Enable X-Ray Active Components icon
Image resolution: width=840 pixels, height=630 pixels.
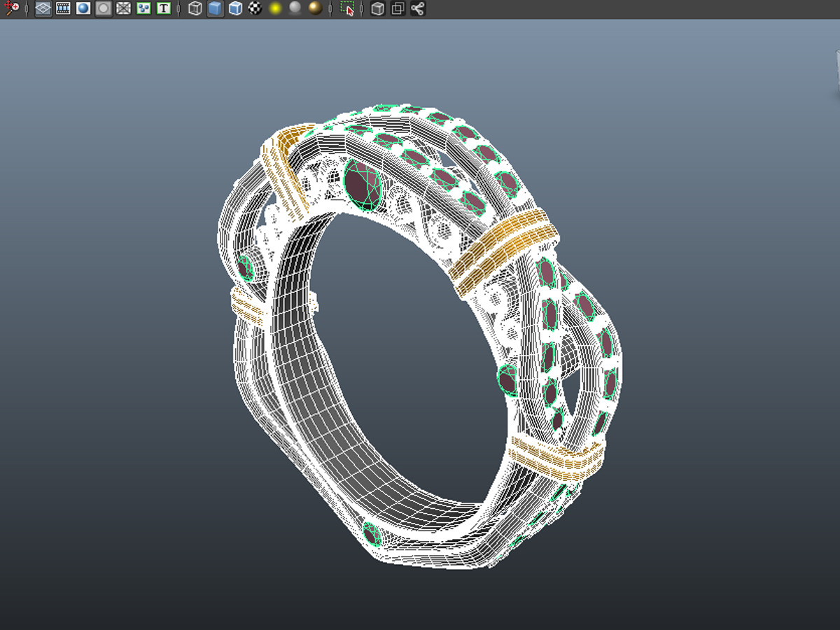pos(398,9)
